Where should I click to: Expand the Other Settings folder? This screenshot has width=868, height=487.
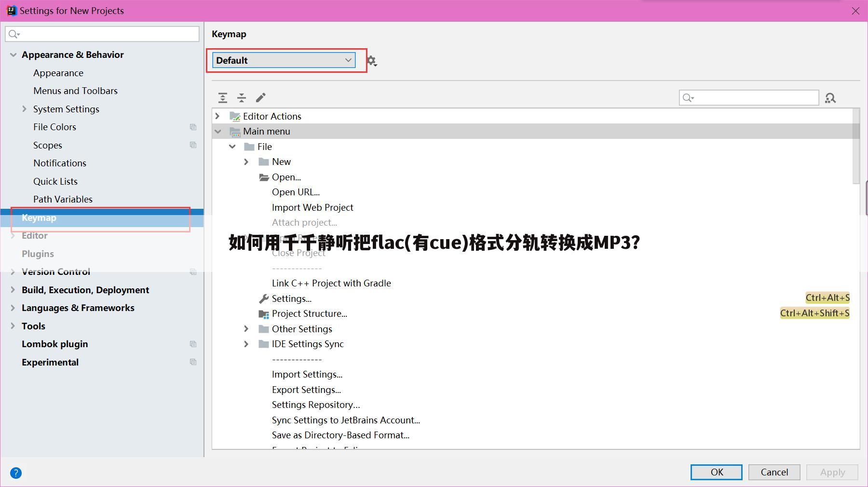pyautogui.click(x=246, y=329)
